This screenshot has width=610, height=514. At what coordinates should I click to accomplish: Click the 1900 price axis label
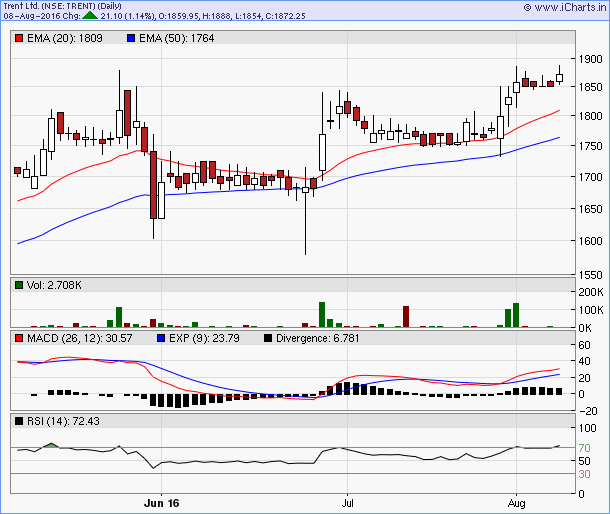pyautogui.click(x=590, y=59)
